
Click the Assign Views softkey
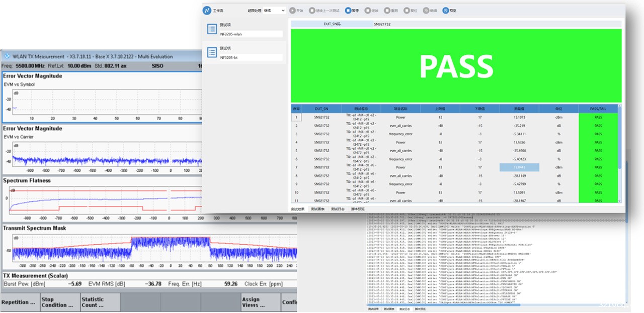click(x=261, y=302)
